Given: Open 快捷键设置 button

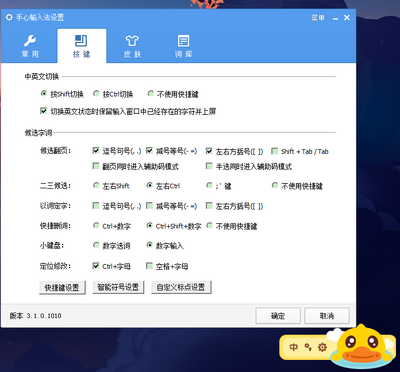Looking at the screenshot, I should (x=62, y=287).
